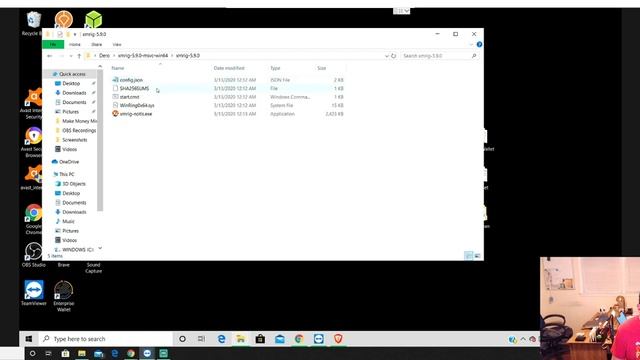
Task: Select Quick access in the sidebar
Action: click(72, 74)
